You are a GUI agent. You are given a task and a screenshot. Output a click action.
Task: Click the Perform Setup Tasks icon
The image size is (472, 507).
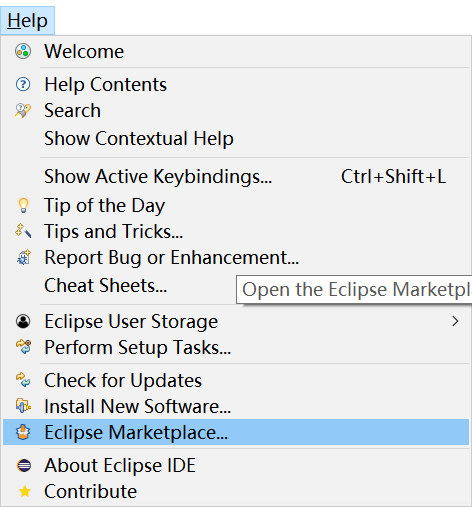(23, 347)
